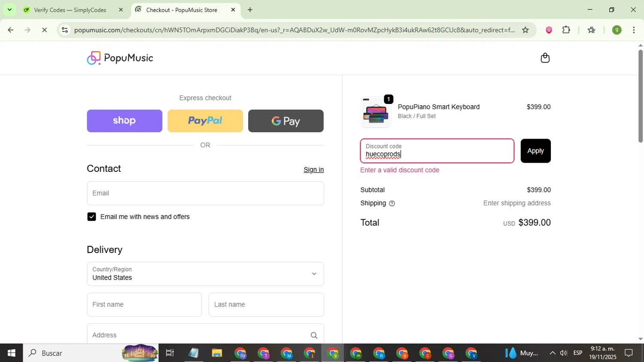The width and height of the screenshot is (644, 362).
Task: Bookmark this page with star icon
Action: pyautogui.click(x=525, y=30)
